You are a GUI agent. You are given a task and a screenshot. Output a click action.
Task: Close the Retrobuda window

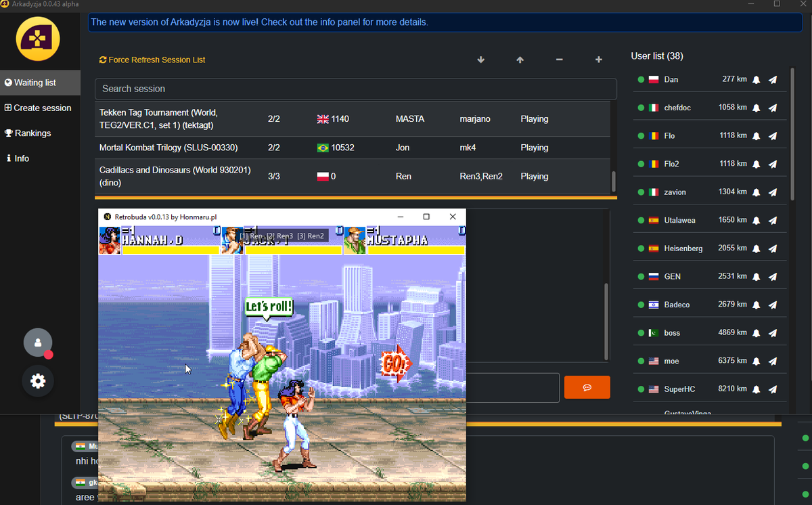pos(453,217)
